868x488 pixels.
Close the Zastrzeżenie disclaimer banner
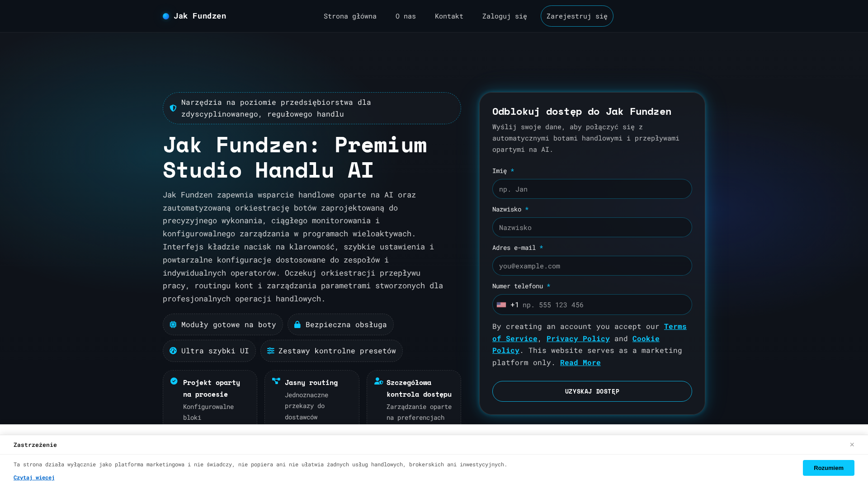[x=852, y=445]
